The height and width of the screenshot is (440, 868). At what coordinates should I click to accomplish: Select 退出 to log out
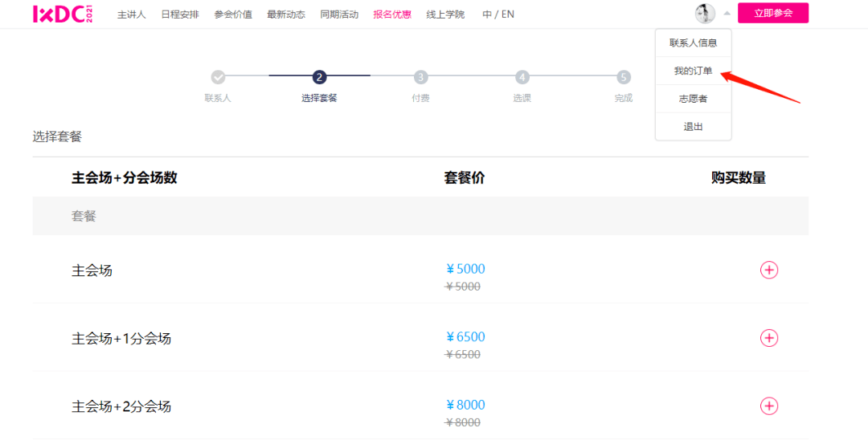(x=693, y=127)
